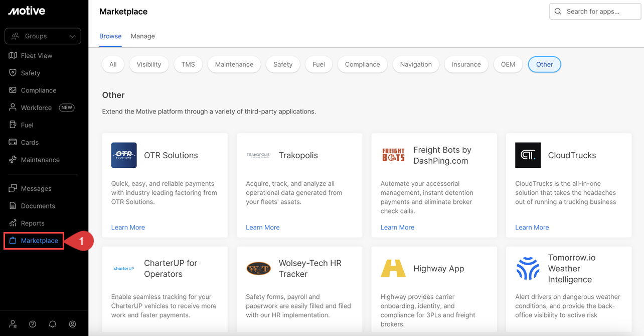
Task: Click the Messages chat icon
Action: (x=13, y=188)
